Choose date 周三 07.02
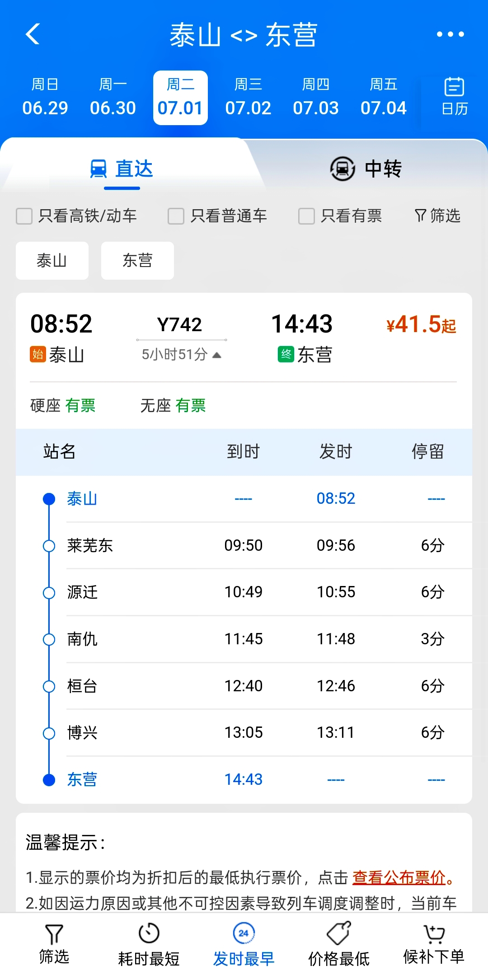Image resolution: width=488 pixels, height=980 pixels. tap(248, 97)
